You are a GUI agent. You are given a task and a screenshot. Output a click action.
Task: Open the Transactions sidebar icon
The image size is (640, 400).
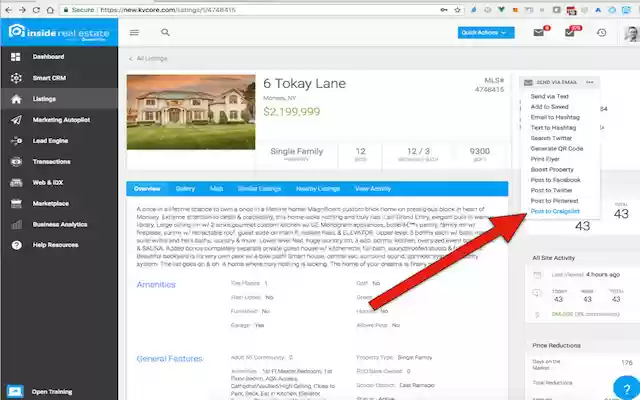pos(16,162)
